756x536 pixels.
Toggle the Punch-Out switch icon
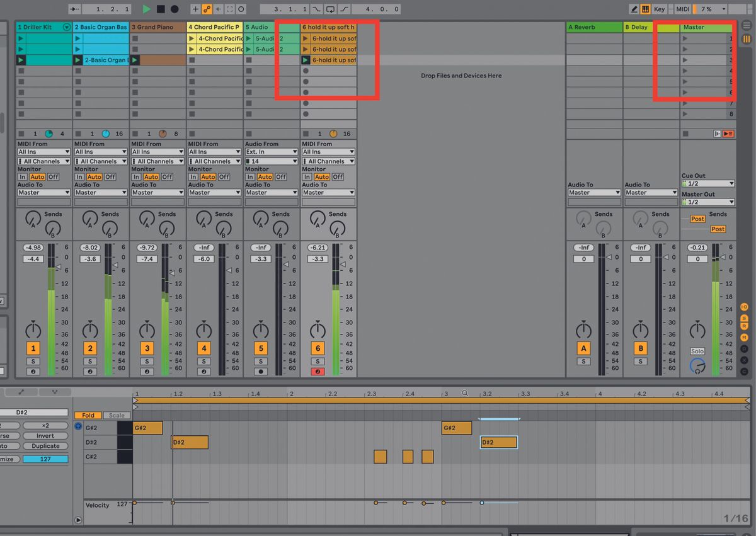pos(345,9)
